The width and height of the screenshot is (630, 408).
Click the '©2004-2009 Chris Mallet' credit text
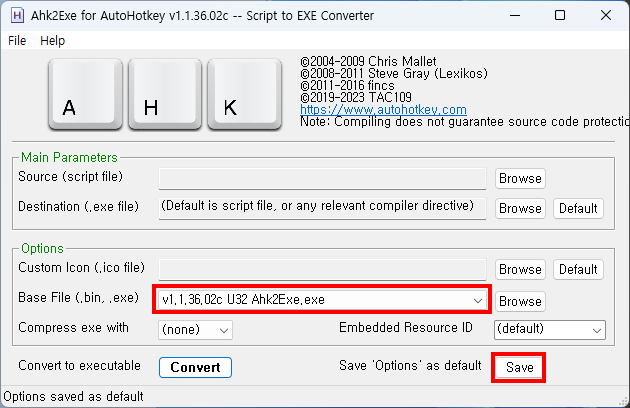(368, 62)
